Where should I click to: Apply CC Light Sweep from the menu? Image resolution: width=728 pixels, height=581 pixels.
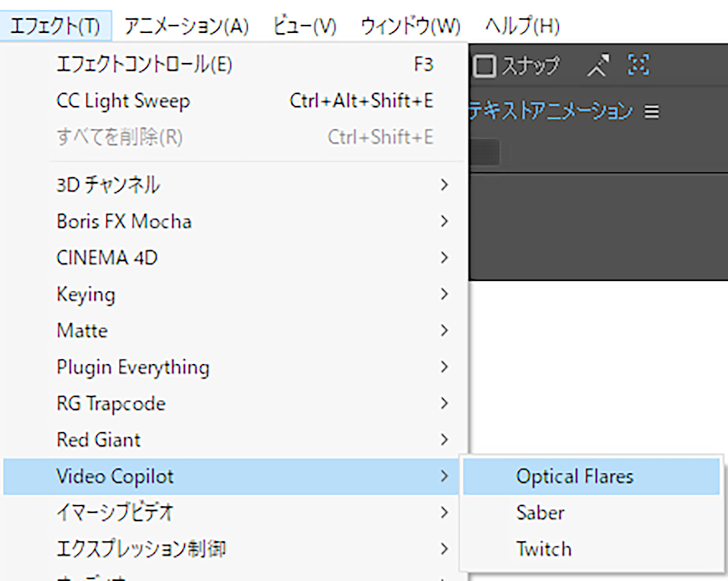(x=234, y=101)
